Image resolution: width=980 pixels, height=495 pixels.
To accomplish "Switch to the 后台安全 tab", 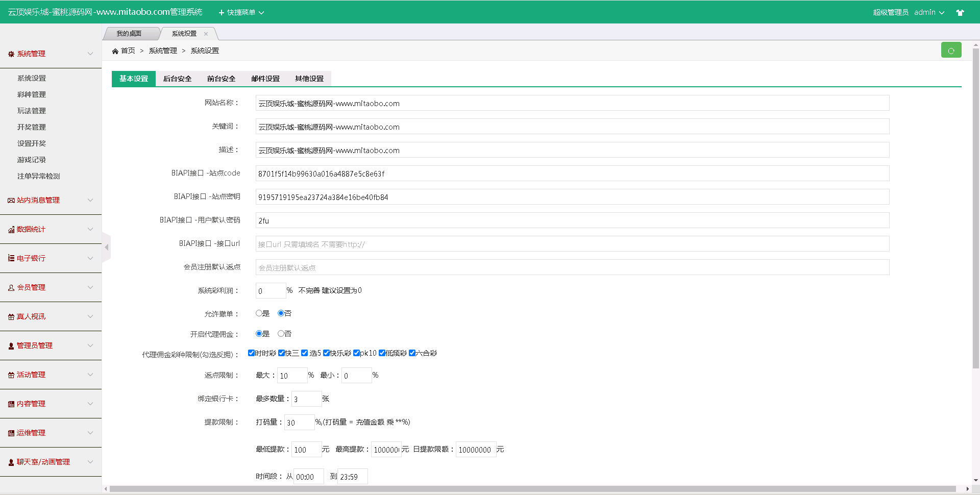I will tap(177, 79).
